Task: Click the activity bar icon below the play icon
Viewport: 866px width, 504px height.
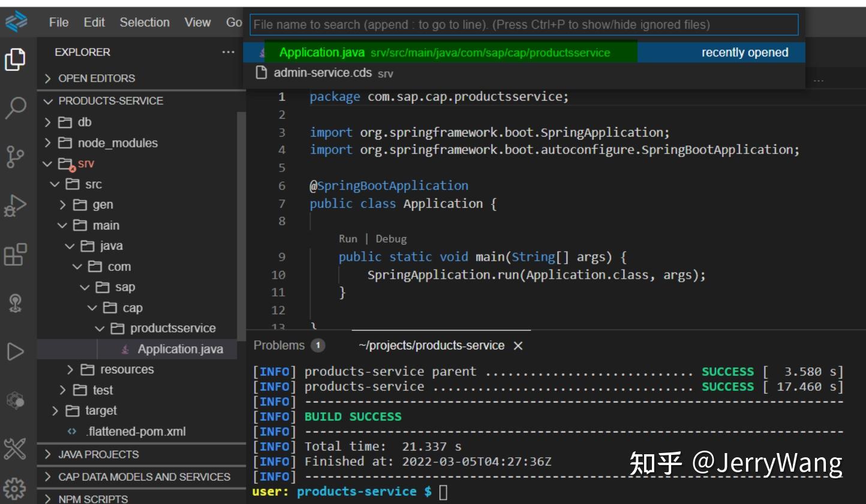Action: coord(16,400)
